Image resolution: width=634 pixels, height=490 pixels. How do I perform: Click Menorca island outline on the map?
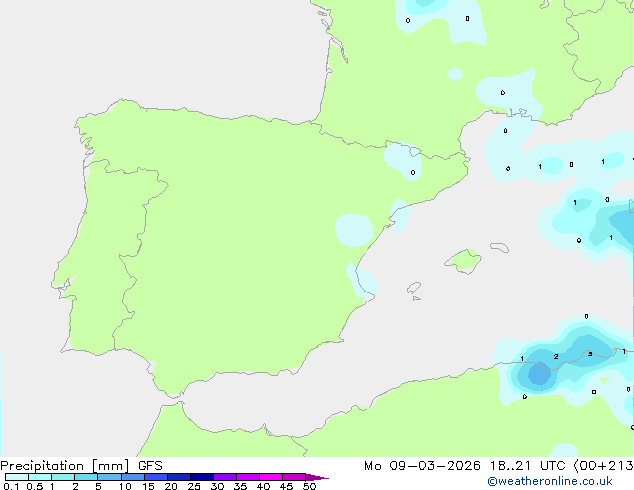coord(499,247)
